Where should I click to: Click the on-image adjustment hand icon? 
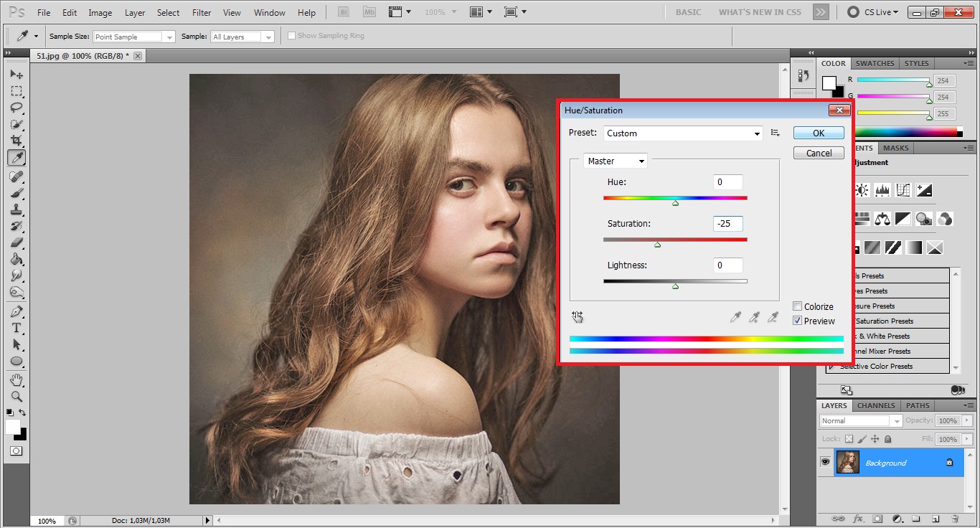click(x=578, y=317)
